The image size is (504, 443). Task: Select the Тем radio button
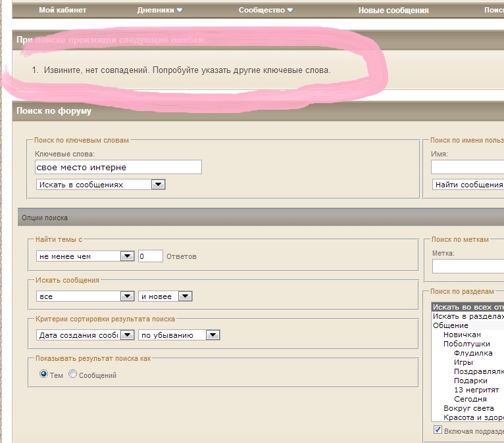[x=44, y=374]
